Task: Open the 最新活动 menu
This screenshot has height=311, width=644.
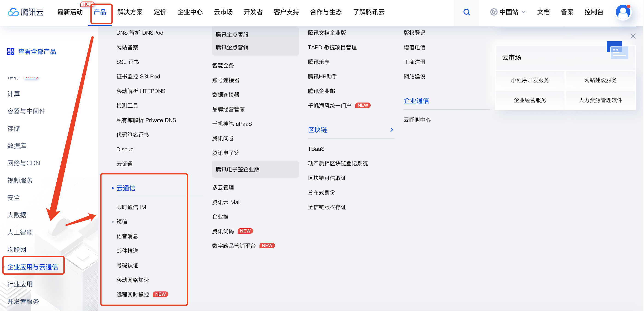Action: pyautogui.click(x=70, y=12)
